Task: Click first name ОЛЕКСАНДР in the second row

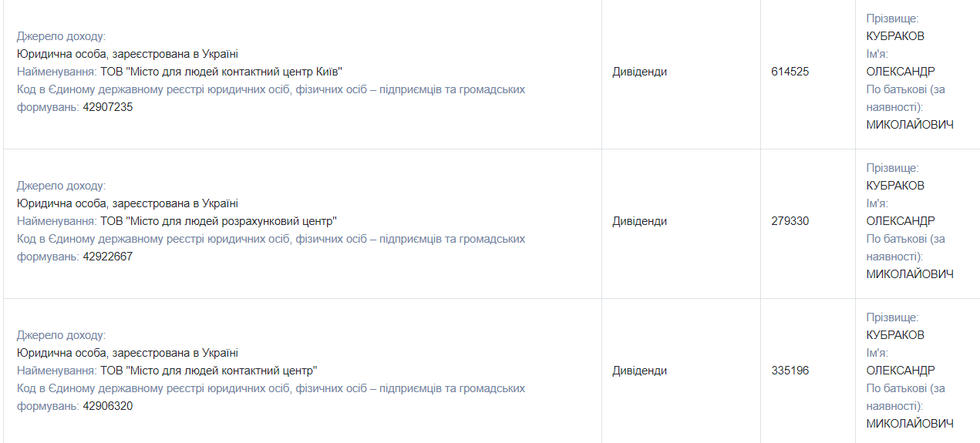Action: (900, 221)
